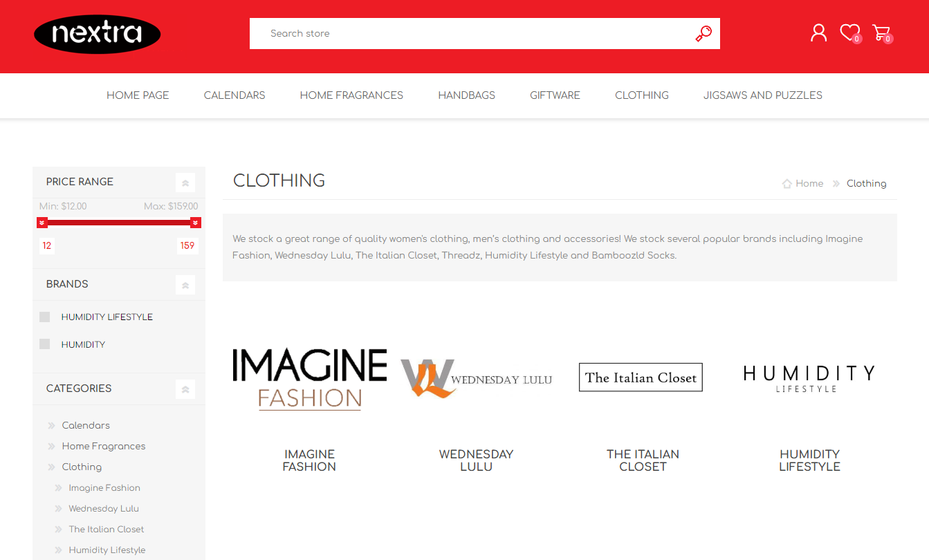Click the Home breadcrumb link

(x=809, y=183)
